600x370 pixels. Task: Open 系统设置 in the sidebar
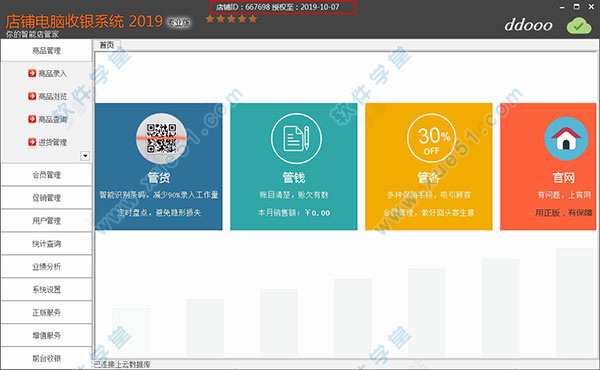click(x=46, y=290)
